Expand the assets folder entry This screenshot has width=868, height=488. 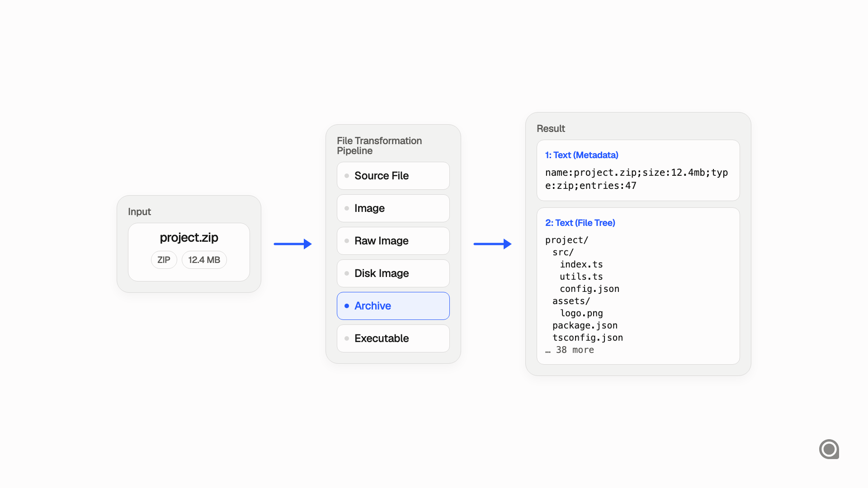(x=571, y=301)
